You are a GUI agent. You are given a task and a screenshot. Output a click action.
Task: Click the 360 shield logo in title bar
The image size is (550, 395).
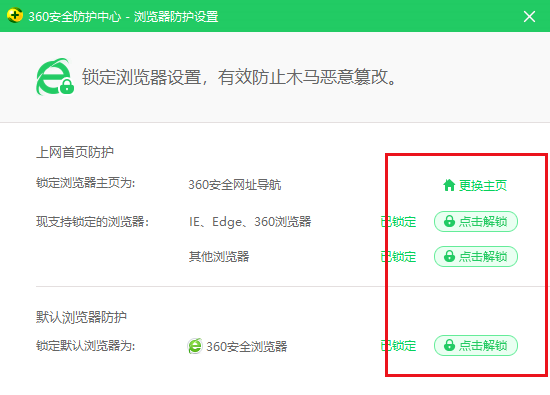[x=15, y=15]
